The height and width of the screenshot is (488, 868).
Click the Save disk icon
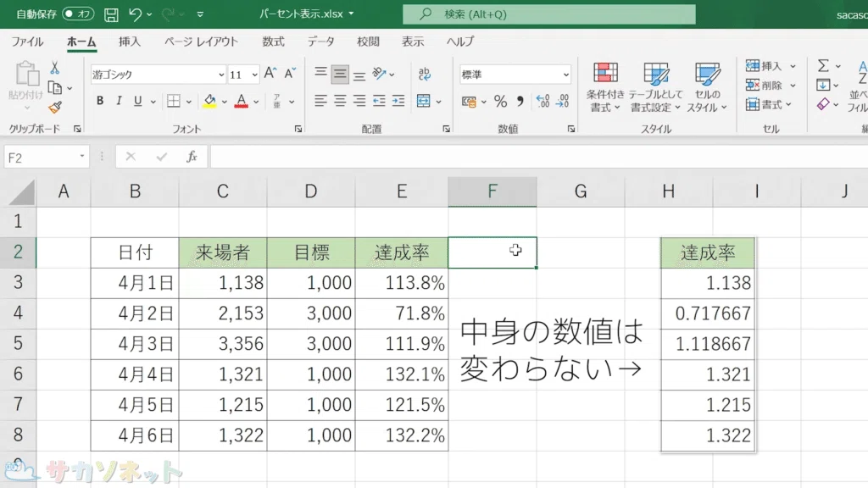pyautogui.click(x=111, y=14)
